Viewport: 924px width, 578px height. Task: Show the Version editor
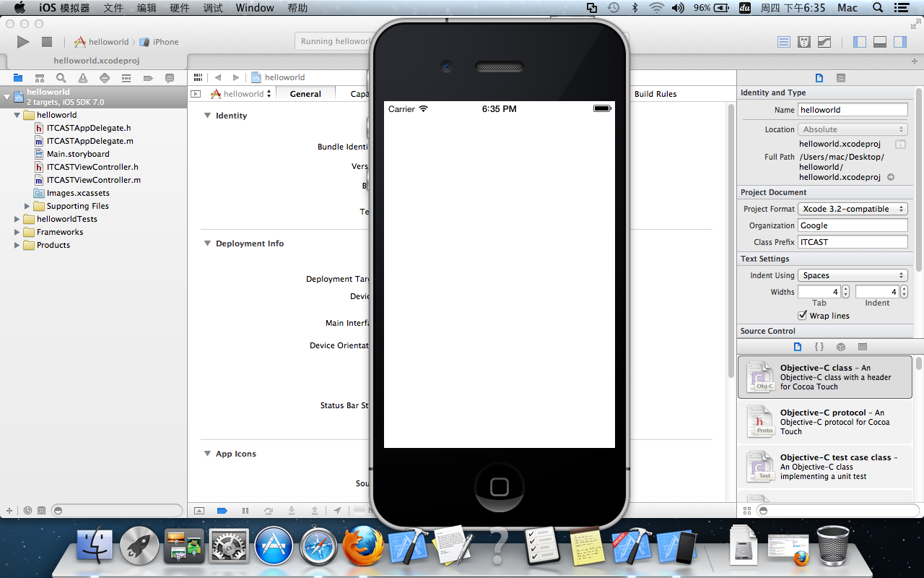824,42
